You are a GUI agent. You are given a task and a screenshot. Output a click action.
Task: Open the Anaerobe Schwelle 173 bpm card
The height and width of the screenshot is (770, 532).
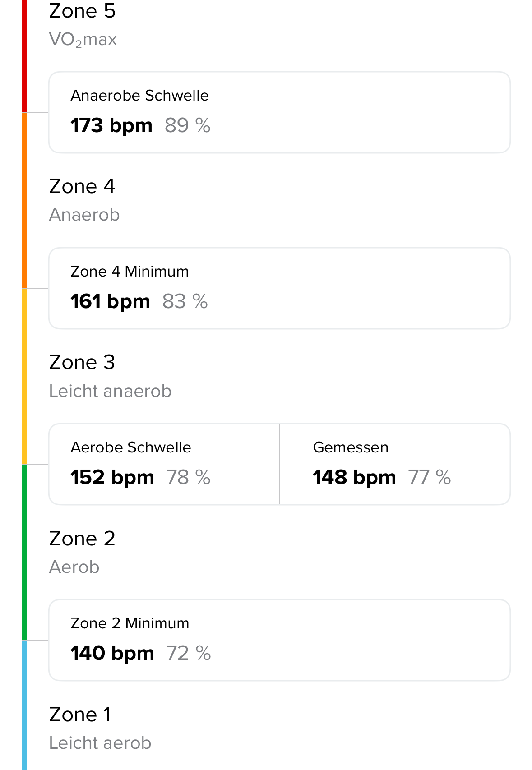pyautogui.click(x=279, y=112)
